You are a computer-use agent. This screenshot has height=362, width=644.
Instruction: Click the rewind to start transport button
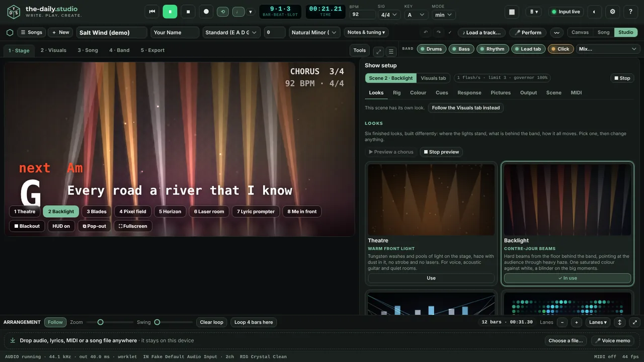152,12
